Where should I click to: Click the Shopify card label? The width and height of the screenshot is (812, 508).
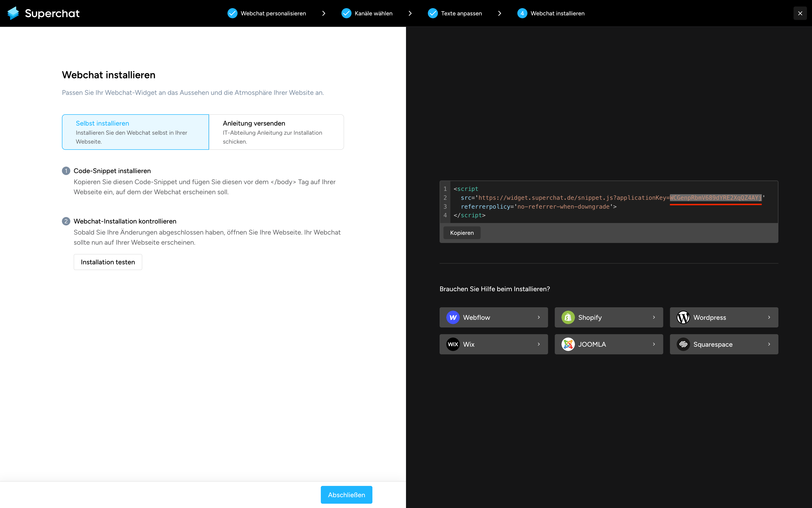pos(590,317)
